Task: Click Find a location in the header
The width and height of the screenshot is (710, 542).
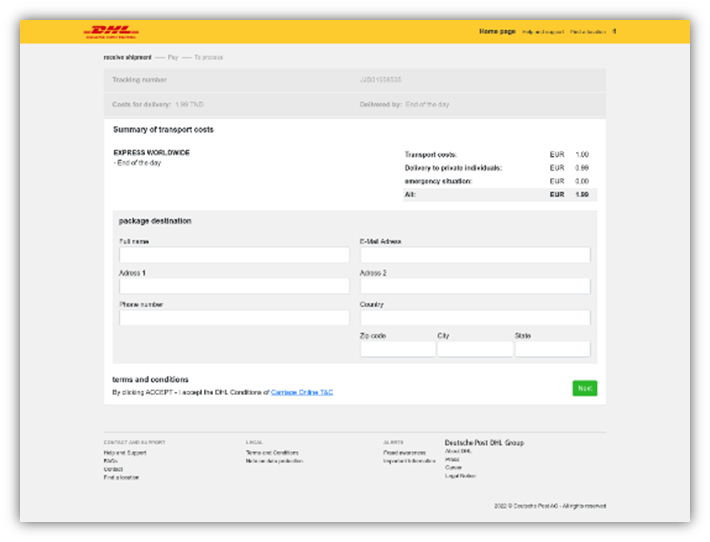Action: tap(587, 32)
